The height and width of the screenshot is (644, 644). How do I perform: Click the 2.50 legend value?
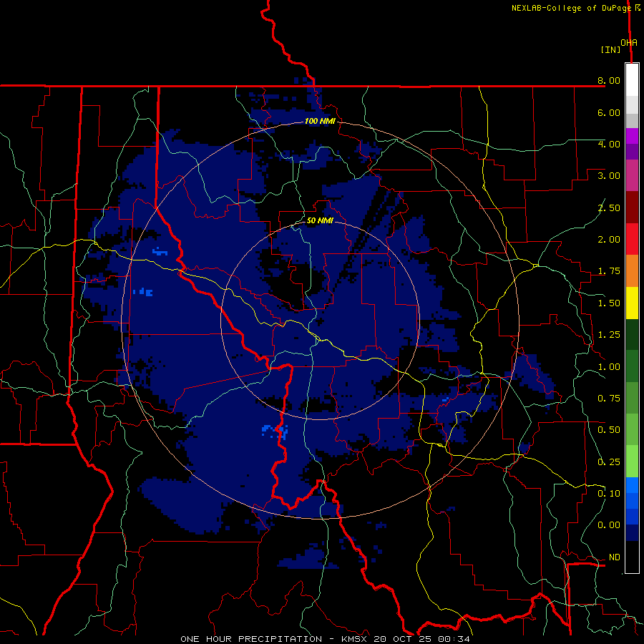609,208
